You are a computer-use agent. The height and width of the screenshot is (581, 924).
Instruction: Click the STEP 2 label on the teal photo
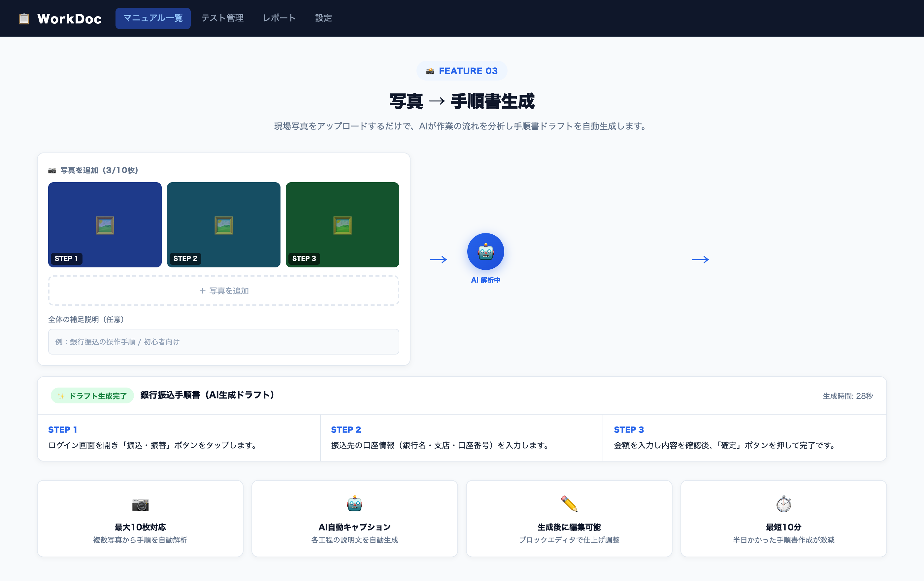185,258
